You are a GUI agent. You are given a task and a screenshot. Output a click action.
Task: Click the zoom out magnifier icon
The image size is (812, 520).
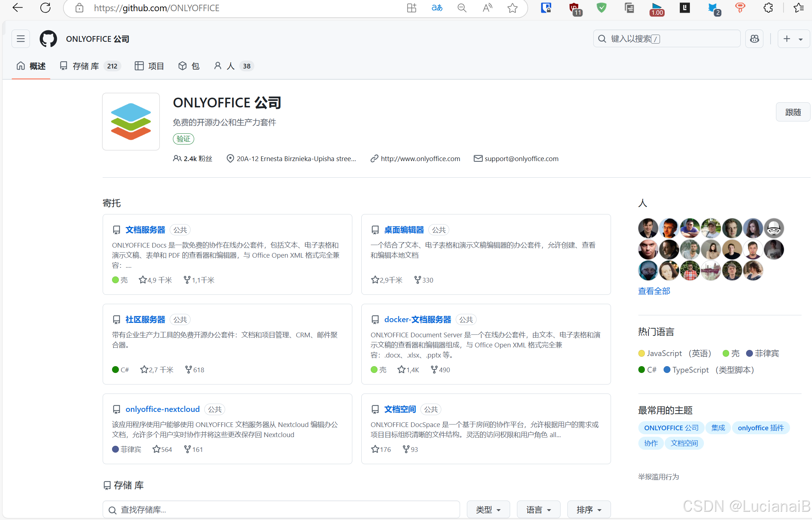click(462, 8)
